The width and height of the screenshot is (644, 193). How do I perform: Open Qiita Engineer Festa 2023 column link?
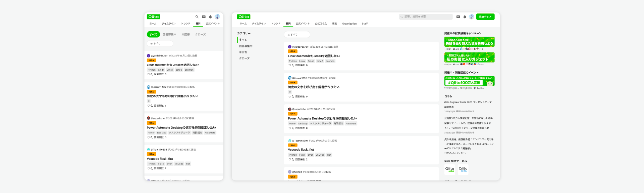[x=468, y=104]
